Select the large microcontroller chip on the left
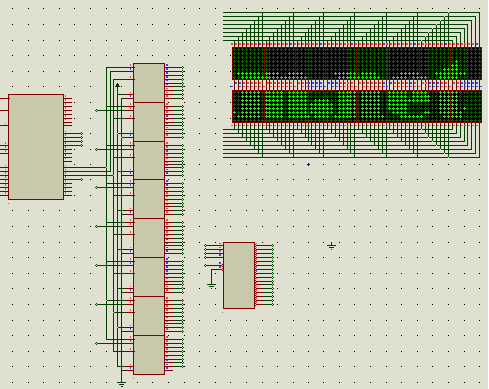 coord(36,147)
